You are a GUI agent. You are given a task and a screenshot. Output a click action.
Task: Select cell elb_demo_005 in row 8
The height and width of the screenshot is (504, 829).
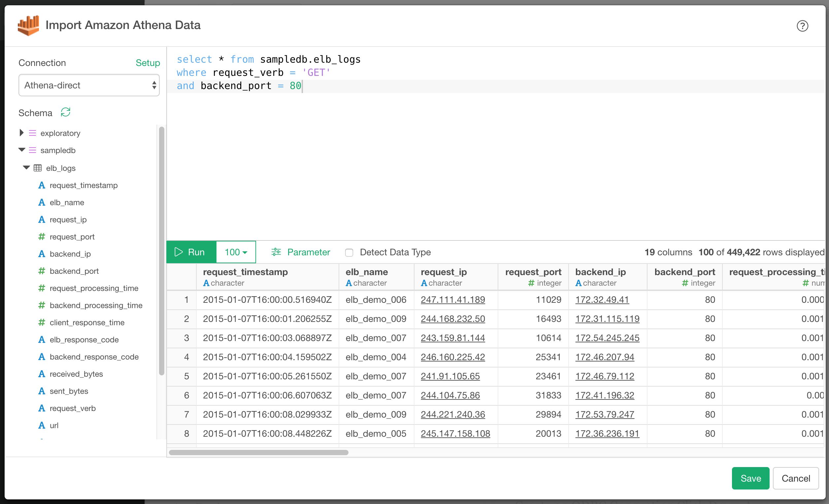pos(377,434)
